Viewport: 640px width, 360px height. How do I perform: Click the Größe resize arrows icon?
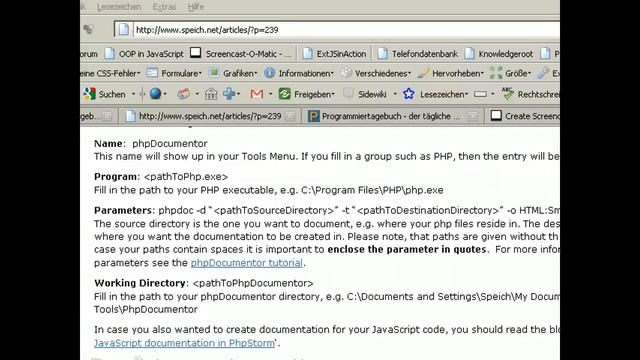(x=496, y=73)
